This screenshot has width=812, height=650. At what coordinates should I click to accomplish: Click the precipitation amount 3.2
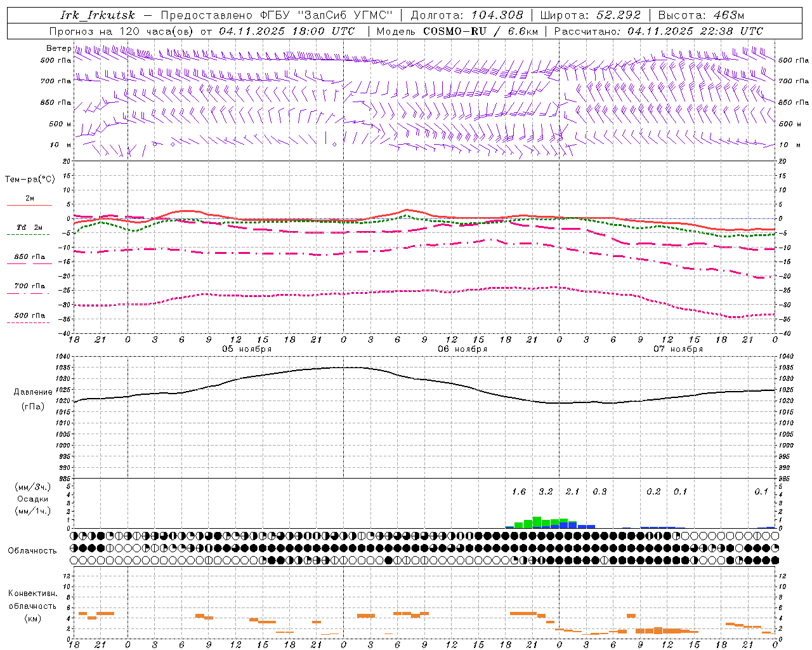(546, 492)
